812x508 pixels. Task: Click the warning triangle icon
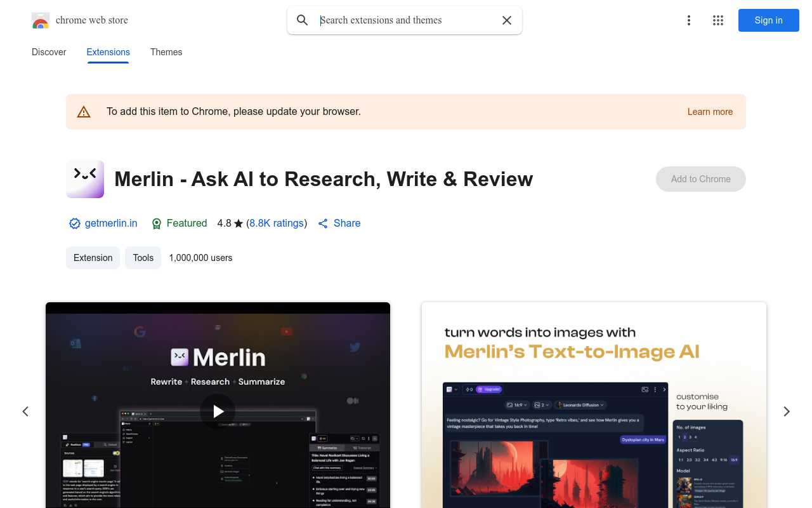[84, 112]
